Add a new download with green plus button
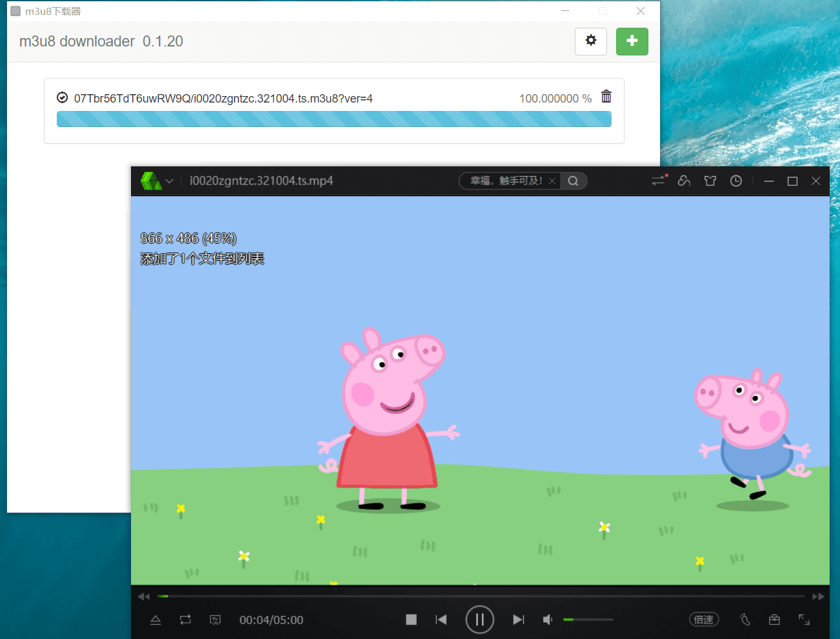Viewport: 840px width, 639px height. (x=632, y=41)
